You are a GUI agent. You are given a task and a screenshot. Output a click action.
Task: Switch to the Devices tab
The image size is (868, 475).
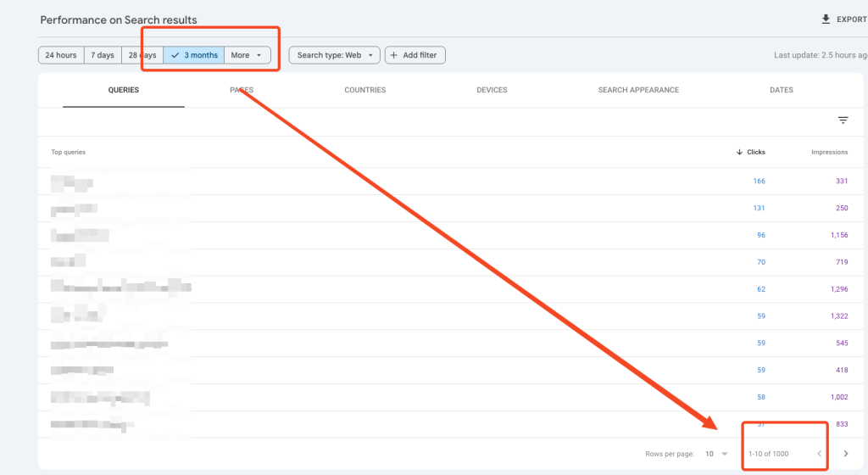point(492,90)
